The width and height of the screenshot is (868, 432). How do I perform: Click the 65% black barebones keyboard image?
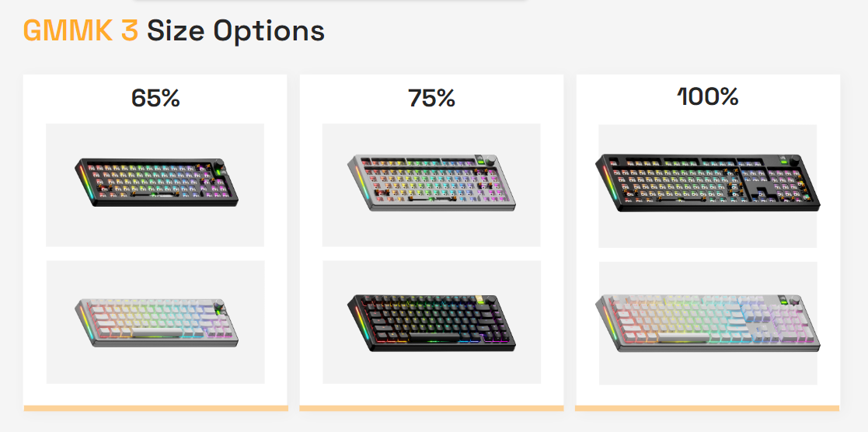coord(155,184)
